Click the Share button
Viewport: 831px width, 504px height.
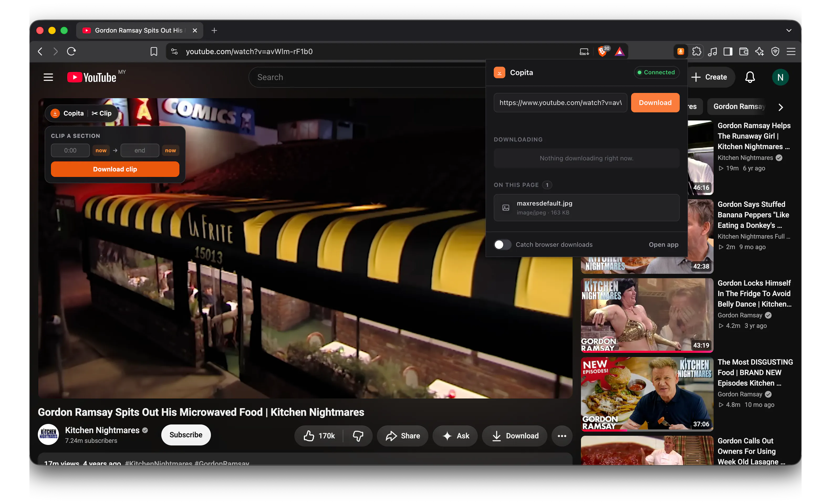pos(403,436)
